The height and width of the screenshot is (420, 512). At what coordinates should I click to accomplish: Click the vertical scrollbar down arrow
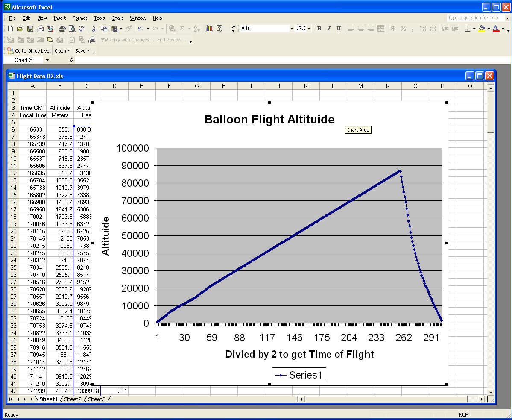(x=491, y=392)
